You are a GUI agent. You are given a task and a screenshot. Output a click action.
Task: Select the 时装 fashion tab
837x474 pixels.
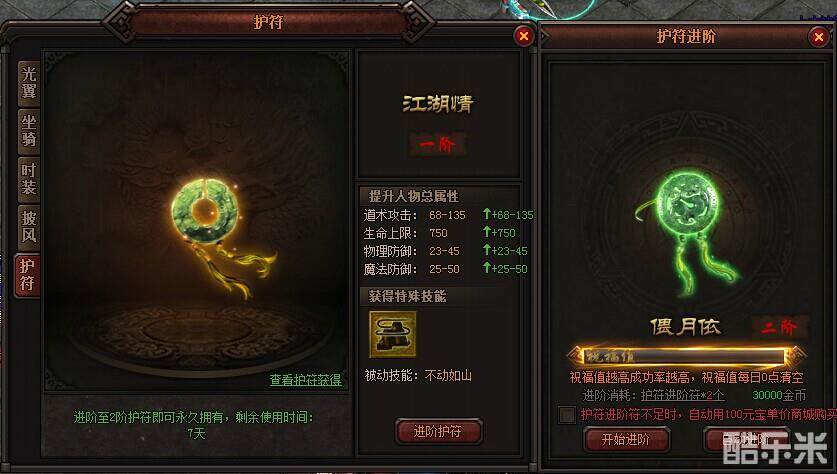(x=29, y=179)
